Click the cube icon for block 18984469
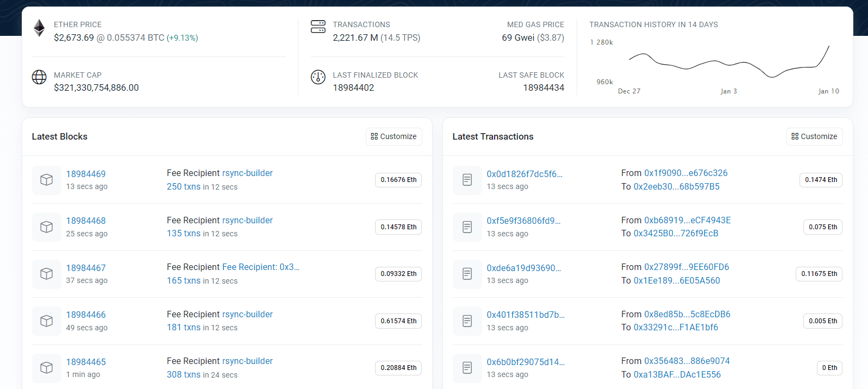Screen dimensions: 868x389 pos(47,180)
